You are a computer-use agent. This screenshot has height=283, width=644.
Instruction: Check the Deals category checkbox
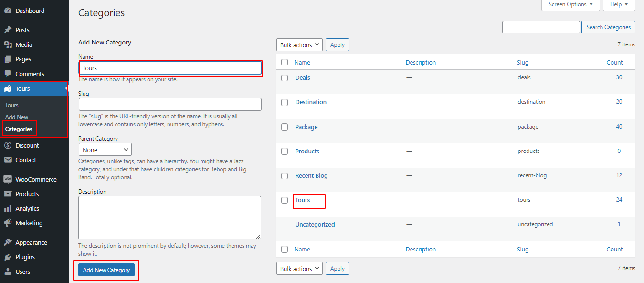[x=285, y=78]
